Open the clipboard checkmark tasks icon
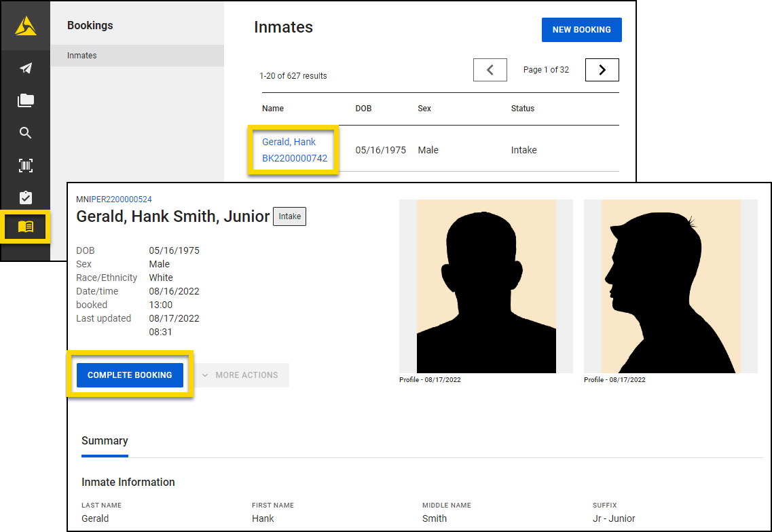772x532 pixels. pos(25,197)
